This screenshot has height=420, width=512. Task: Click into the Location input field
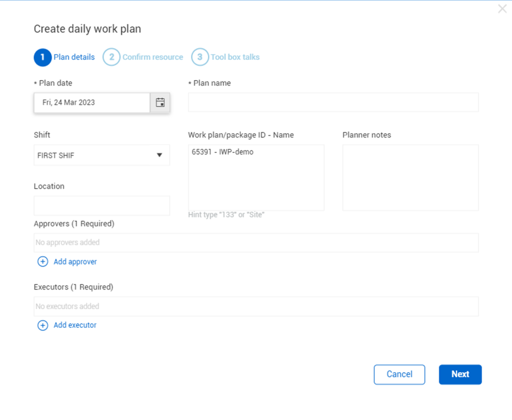tap(102, 206)
